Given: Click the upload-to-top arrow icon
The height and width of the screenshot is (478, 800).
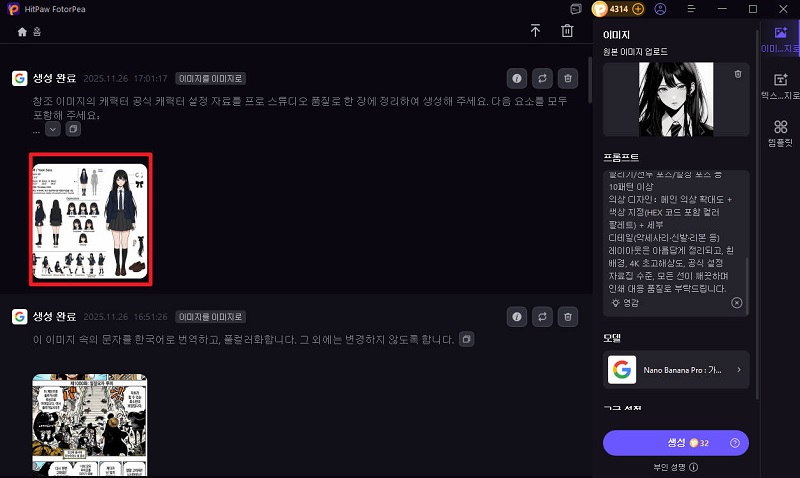Looking at the screenshot, I should (x=535, y=31).
